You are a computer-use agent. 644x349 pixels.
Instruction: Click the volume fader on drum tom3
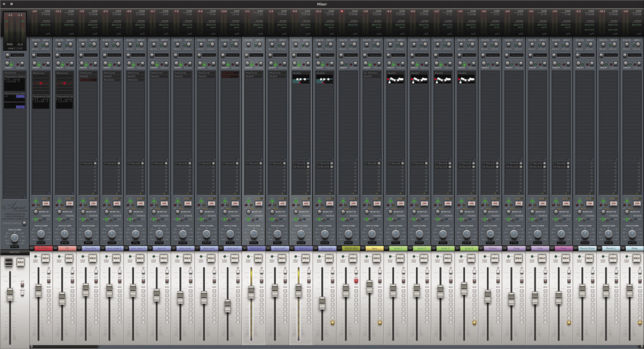tap(228, 305)
